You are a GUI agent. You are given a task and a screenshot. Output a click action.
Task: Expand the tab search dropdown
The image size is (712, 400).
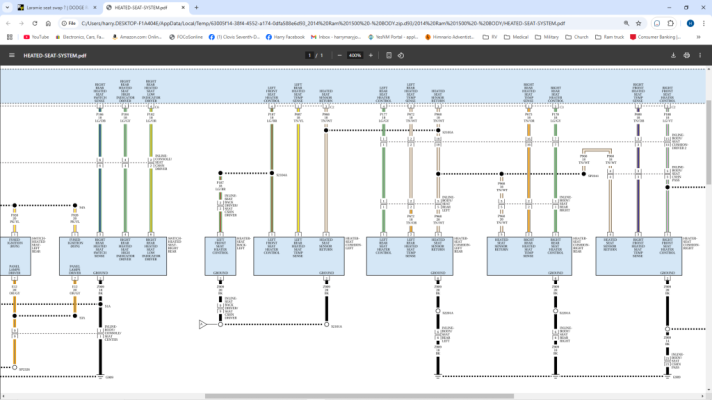[7, 8]
